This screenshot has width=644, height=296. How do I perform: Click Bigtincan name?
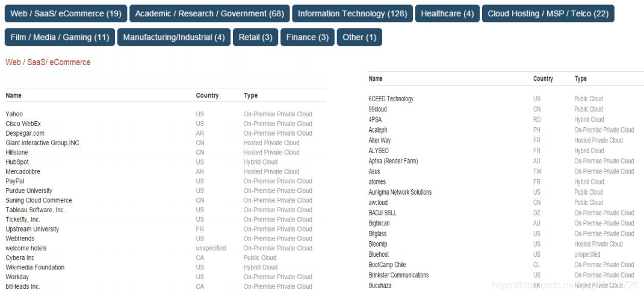click(379, 223)
